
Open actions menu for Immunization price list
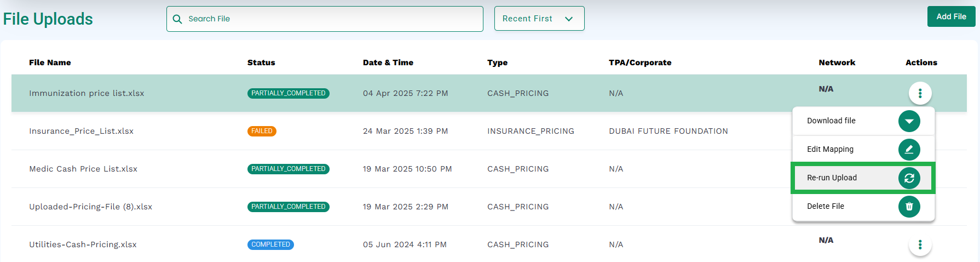[x=920, y=93]
